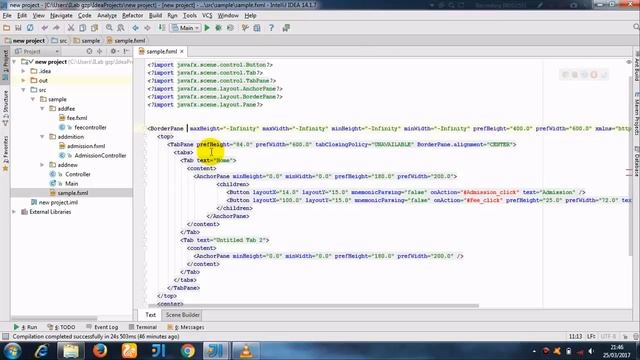Screen dimensions: 640x360
Task: Click 'sample' breadcrumb in navigation bar
Action: (x=87, y=40)
